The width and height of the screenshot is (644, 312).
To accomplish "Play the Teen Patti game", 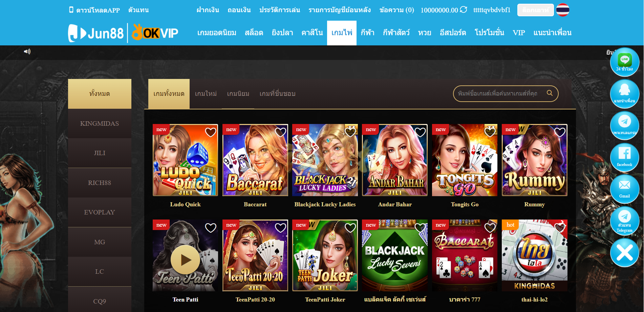I will (185, 260).
